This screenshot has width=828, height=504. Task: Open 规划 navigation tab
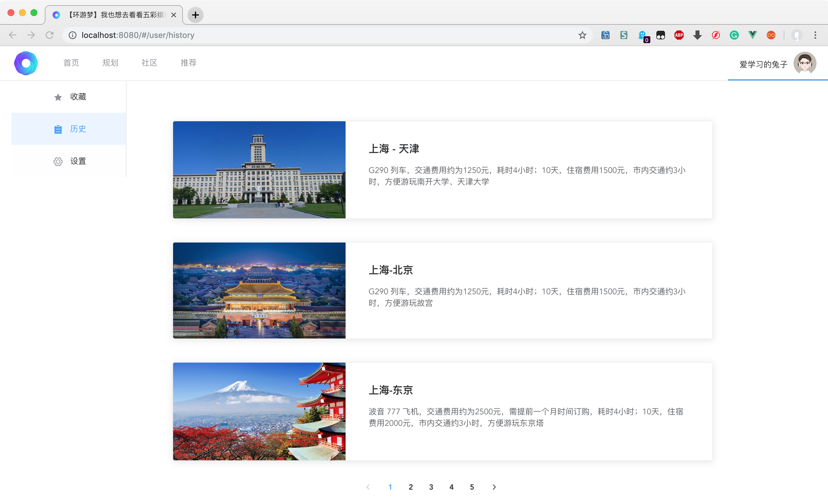tap(110, 63)
